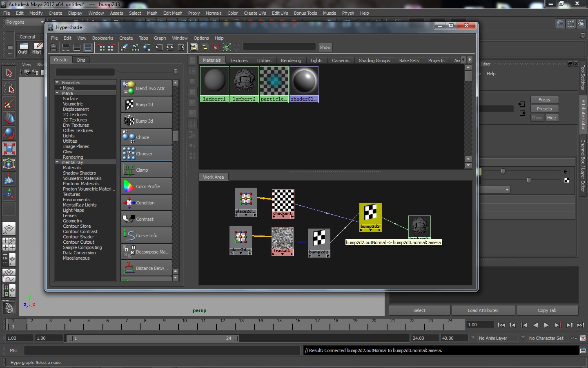Select 2D Textures in the create tree
This screenshot has width=588, height=368.
pos(75,114)
